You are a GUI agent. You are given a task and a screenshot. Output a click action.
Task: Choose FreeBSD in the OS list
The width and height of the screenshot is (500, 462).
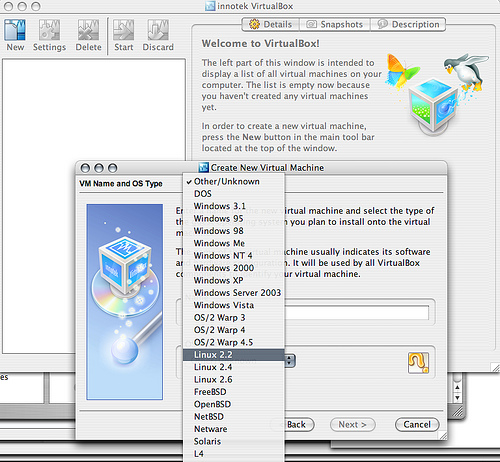[234, 392]
